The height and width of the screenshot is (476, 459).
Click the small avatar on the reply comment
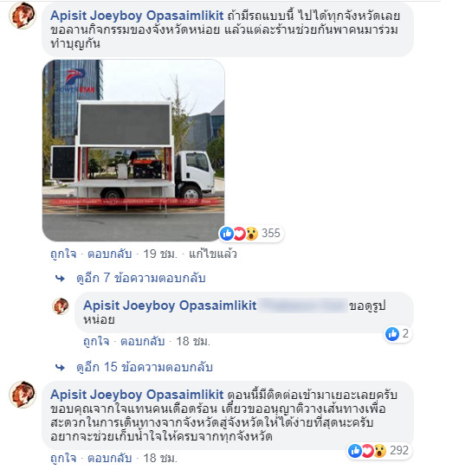[61, 306]
